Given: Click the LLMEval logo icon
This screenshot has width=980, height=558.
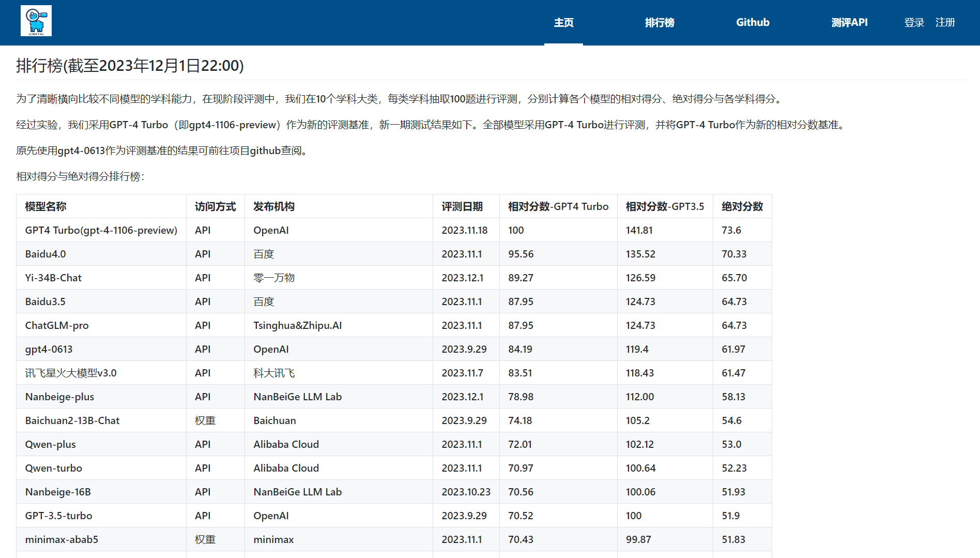Looking at the screenshot, I should pos(36,21).
